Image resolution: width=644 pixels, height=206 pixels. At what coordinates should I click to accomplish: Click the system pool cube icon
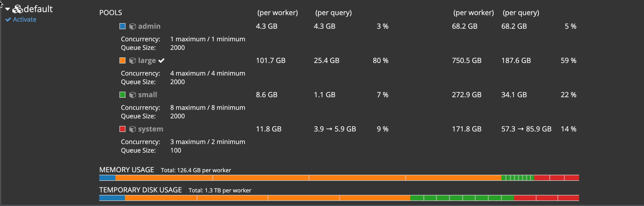(133, 129)
